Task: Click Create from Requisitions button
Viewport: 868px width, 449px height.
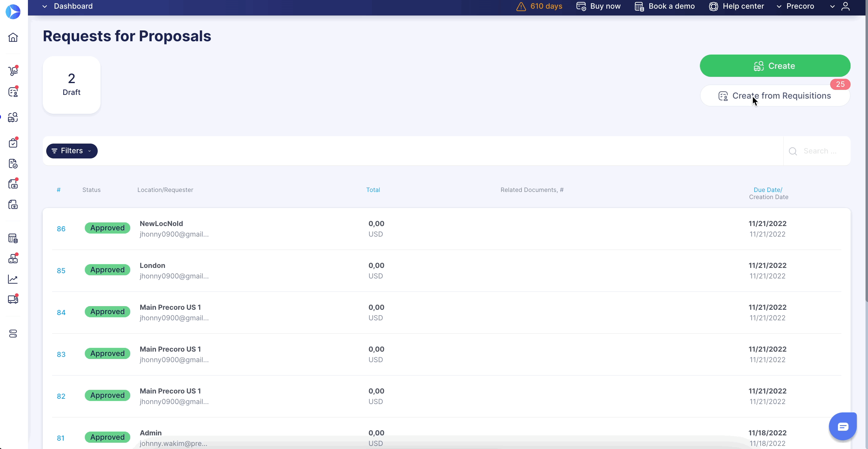Action: click(x=775, y=96)
